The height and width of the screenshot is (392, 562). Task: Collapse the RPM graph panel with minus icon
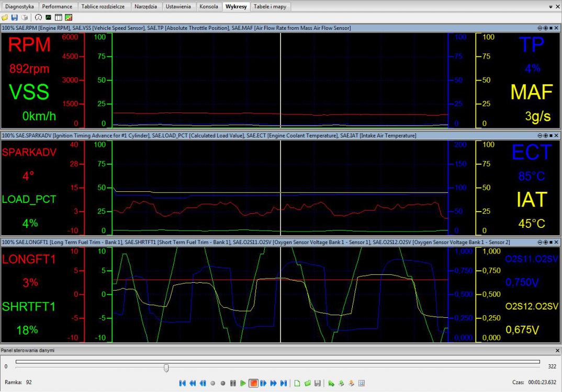539,28
